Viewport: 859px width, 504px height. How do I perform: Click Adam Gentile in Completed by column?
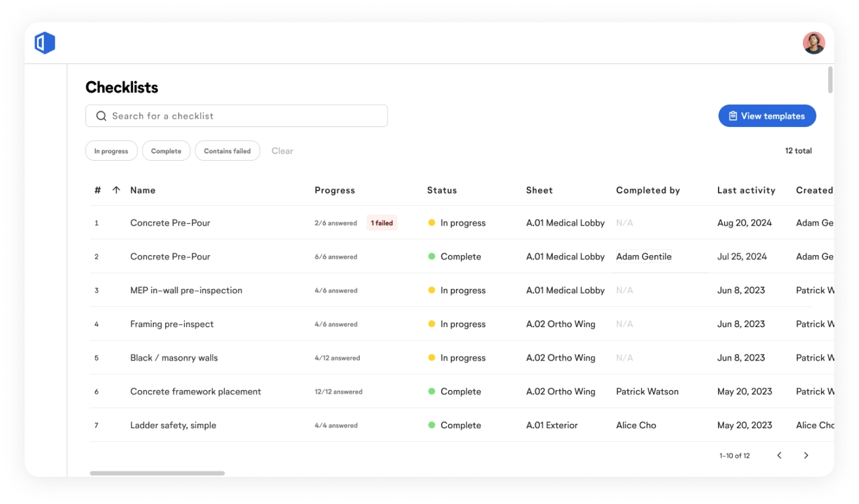click(643, 257)
